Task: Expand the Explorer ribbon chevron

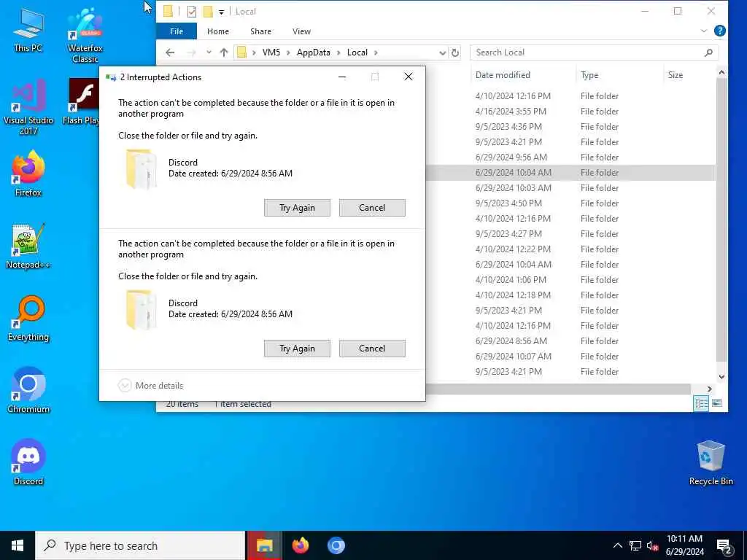Action: tap(704, 31)
